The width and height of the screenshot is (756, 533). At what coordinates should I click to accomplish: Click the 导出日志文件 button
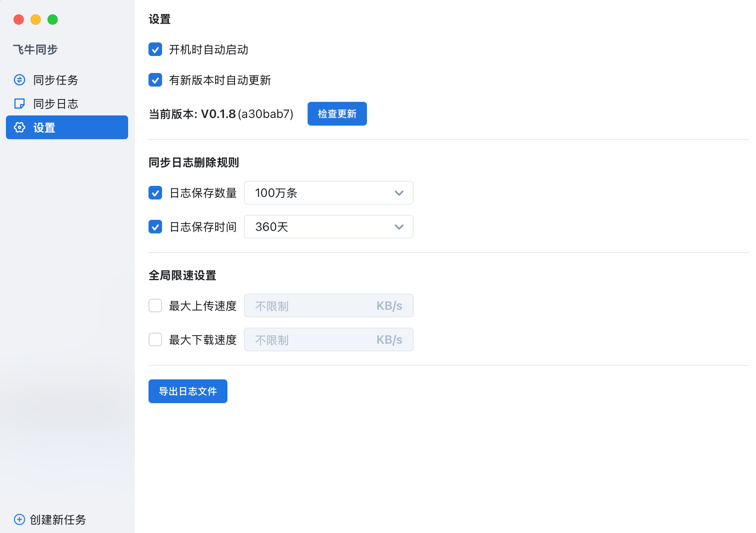188,391
